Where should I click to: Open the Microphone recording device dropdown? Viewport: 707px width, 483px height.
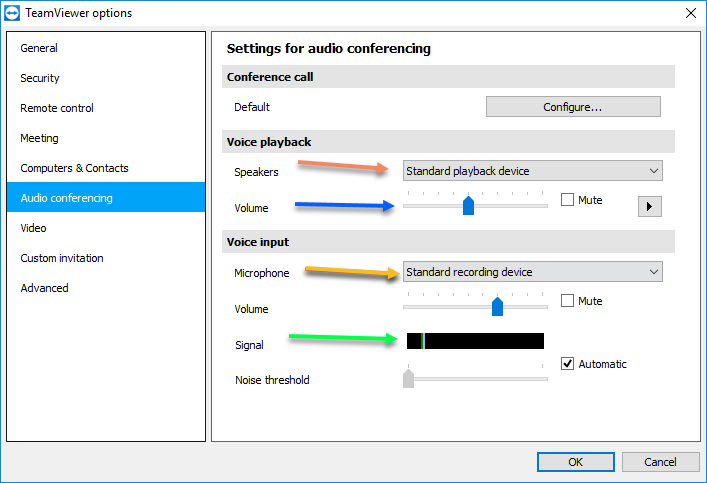pos(533,272)
